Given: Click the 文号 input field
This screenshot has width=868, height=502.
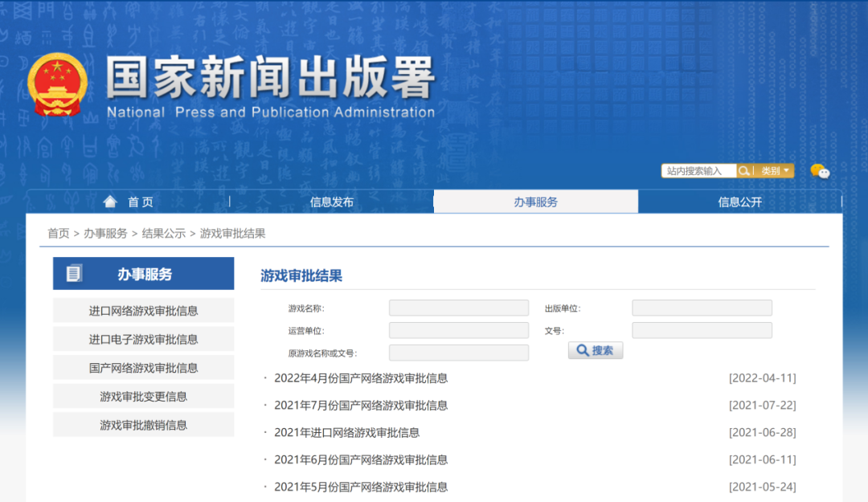Looking at the screenshot, I should (701, 329).
